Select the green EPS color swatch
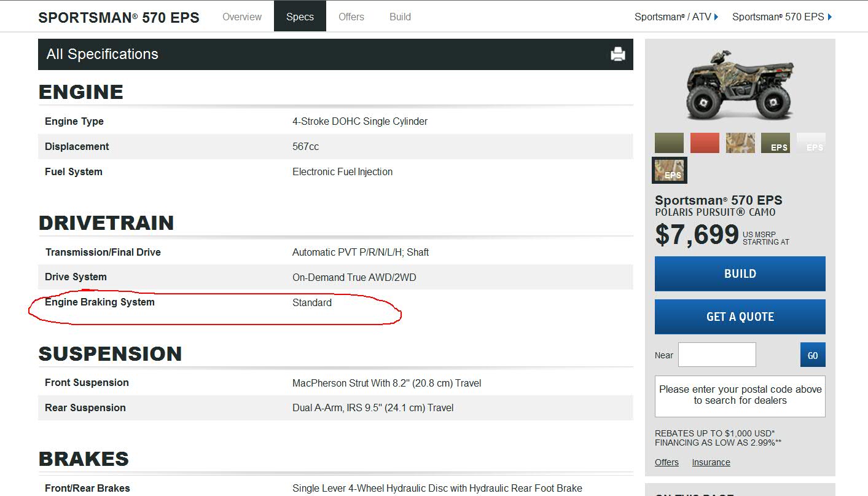The image size is (868, 496). click(775, 143)
